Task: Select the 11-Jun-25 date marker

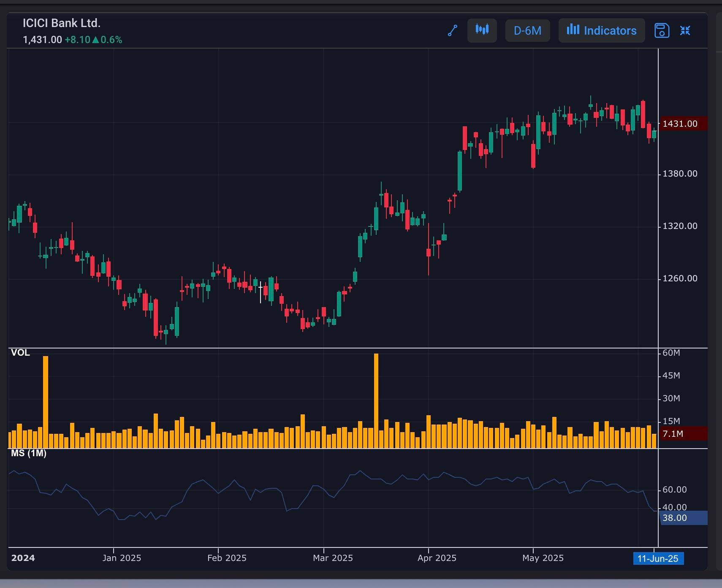Action: click(x=658, y=558)
